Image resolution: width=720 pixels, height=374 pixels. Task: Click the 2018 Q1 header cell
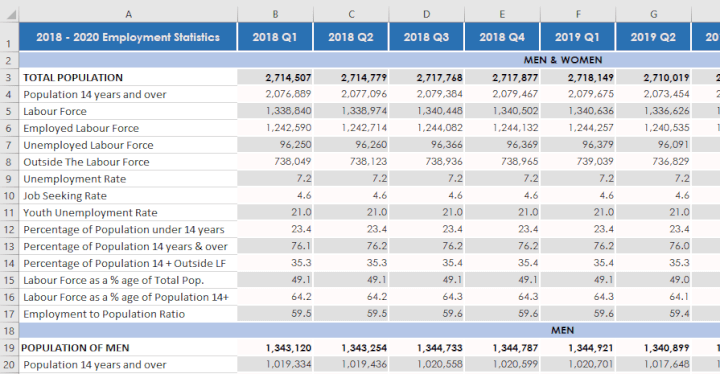pos(275,37)
